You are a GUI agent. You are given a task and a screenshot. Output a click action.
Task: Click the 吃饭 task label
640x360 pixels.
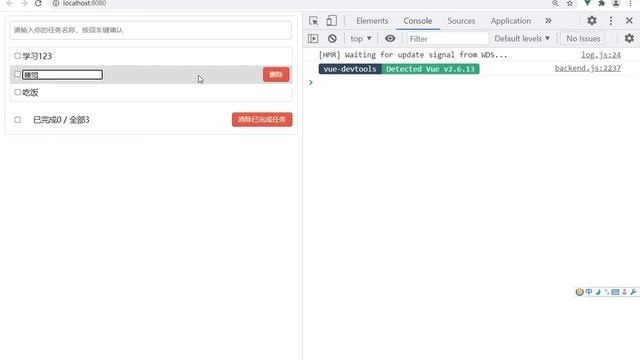click(x=30, y=92)
